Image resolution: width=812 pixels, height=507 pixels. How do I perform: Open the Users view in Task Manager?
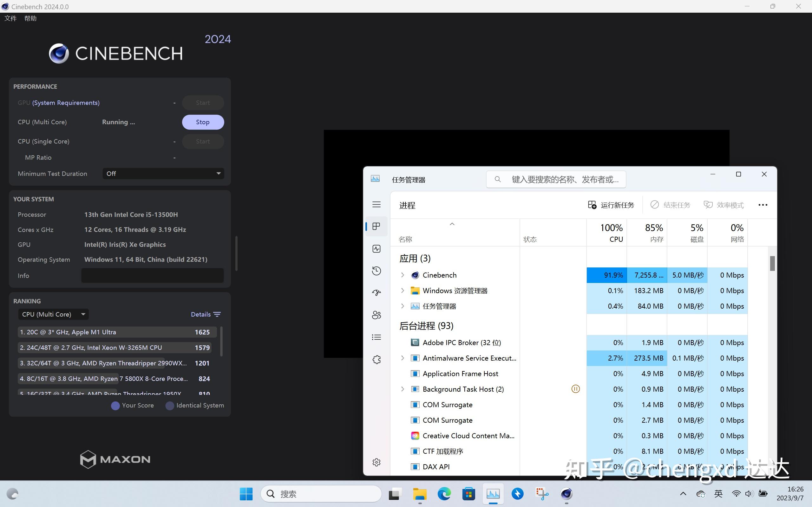click(377, 315)
